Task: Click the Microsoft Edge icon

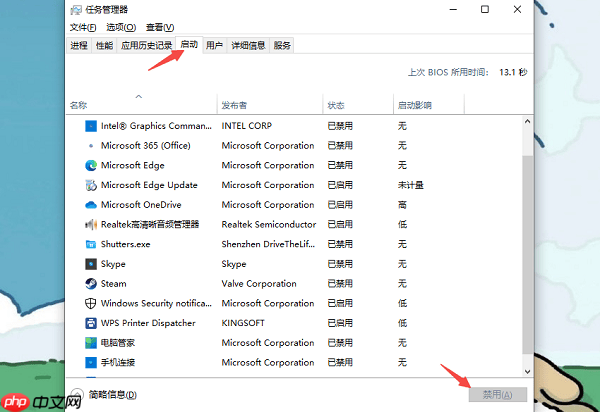Action: [x=91, y=165]
